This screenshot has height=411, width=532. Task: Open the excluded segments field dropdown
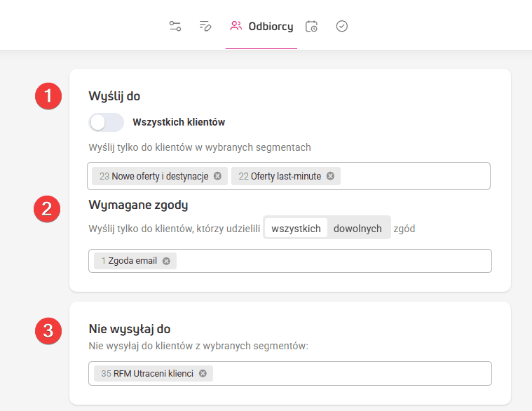pyautogui.click(x=350, y=374)
